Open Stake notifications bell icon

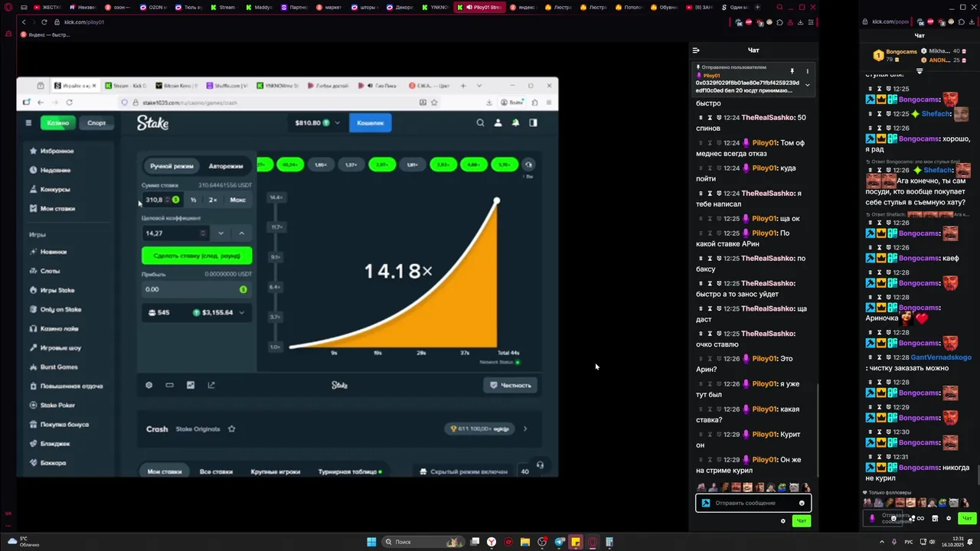pyautogui.click(x=515, y=122)
